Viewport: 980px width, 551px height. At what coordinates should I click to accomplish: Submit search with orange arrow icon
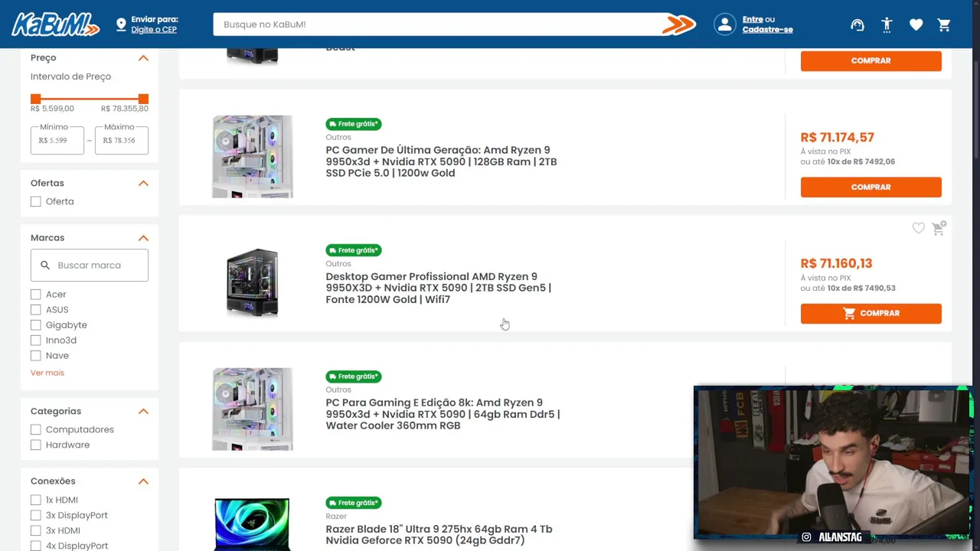[x=678, y=24]
